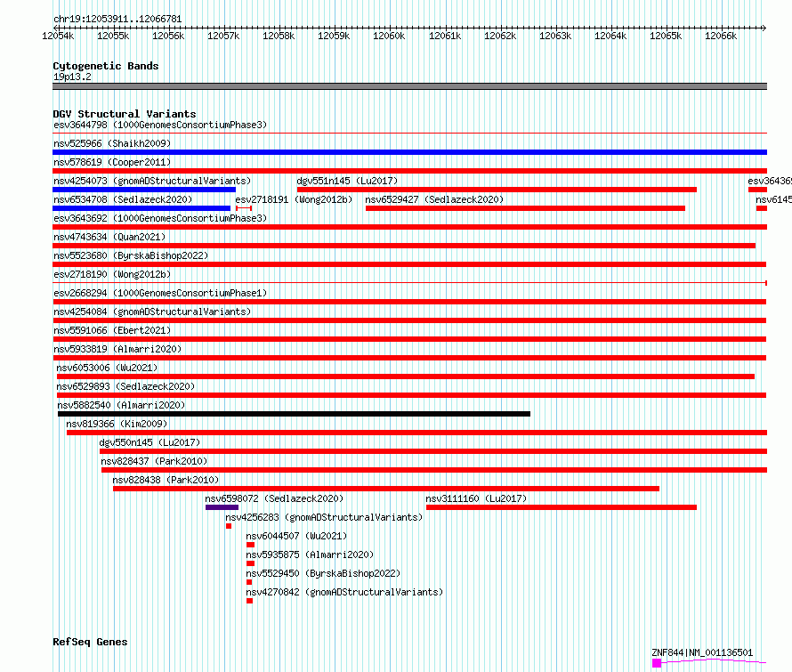This screenshot has width=792, height=672.
Task: Click the chr19:12053911..12066781 coordinates text
Action: [x=117, y=20]
